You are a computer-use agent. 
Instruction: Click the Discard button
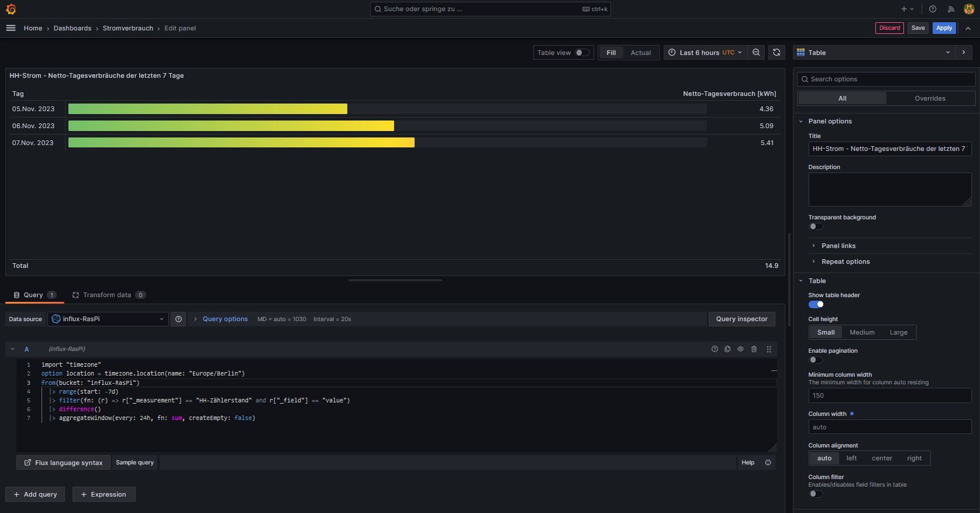(889, 28)
